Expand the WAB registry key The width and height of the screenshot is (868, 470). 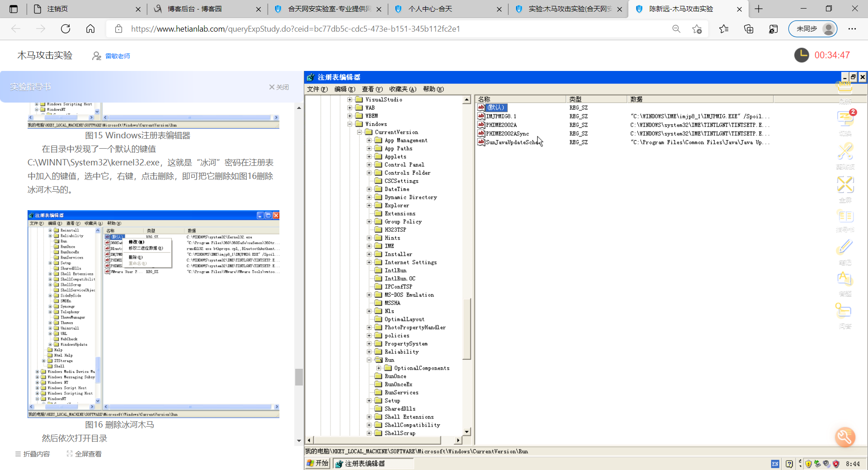click(x=350, y=108)
